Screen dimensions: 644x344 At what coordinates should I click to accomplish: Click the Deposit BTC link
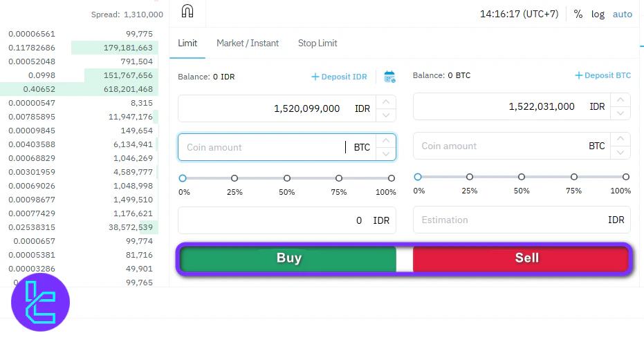[602, 75]
